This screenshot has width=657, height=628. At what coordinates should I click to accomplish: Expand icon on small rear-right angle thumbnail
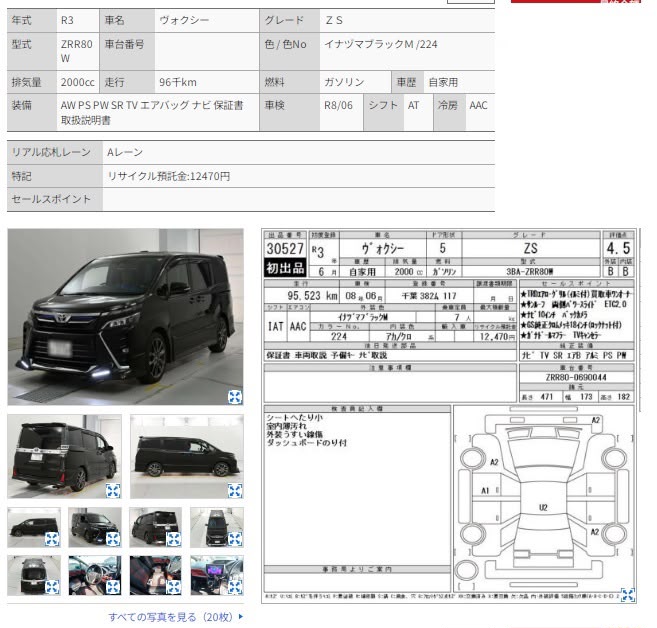[174, 539]
